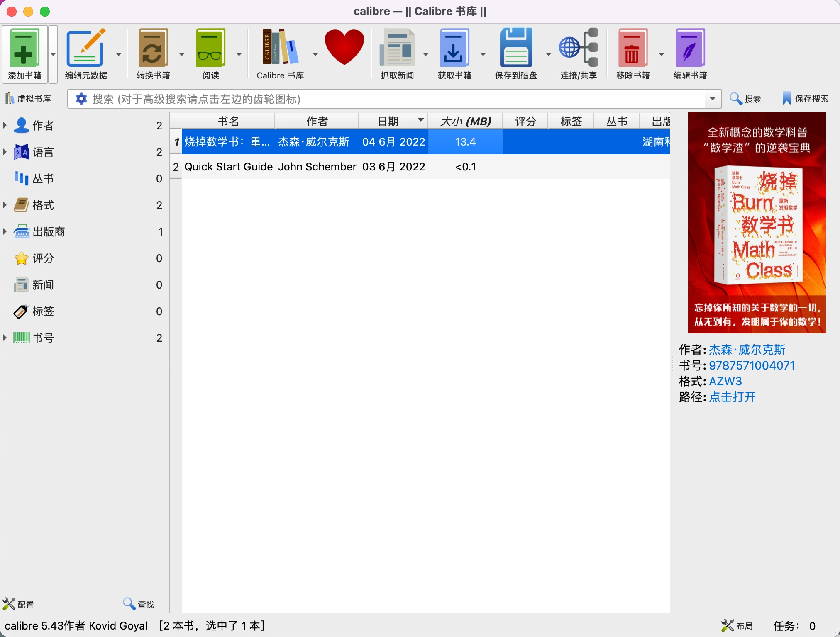Expand the 语言 languages category
Image resolution: width=840 pixels, height=637 pixels.
(x=5, y=152)
